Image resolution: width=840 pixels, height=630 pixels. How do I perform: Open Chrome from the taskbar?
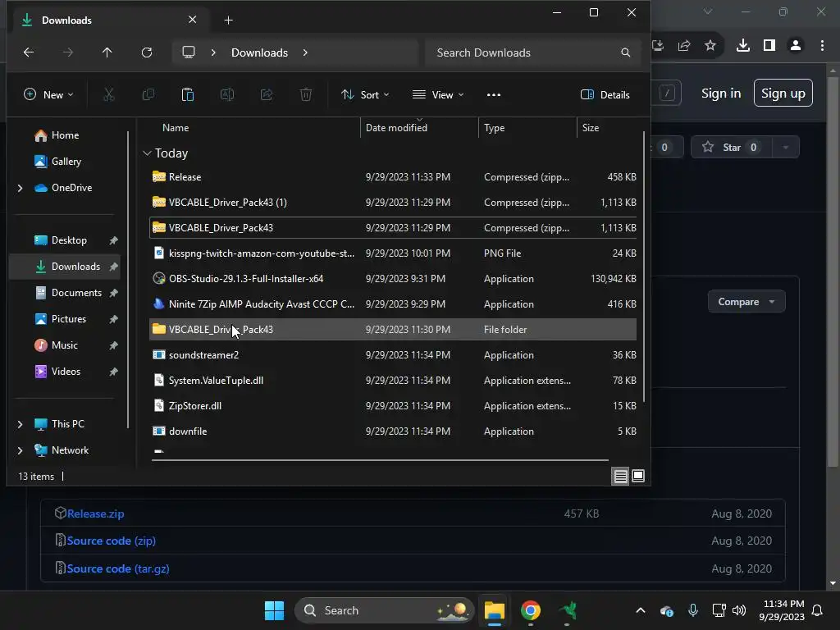coord(531,610)
